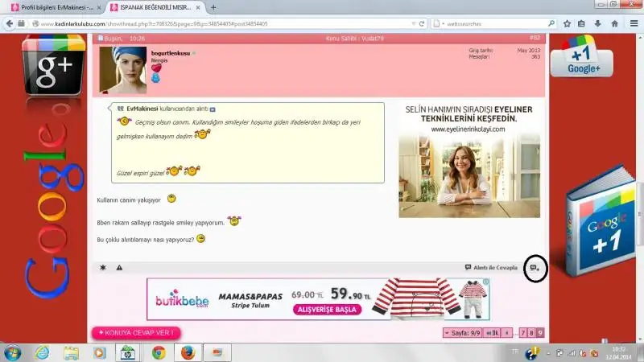Image resolution: width=644 pixels, height=362 pixels.
Task: Switch to the Profil bilgileri EvMakinesi tab
Action: tap(52, 7)
